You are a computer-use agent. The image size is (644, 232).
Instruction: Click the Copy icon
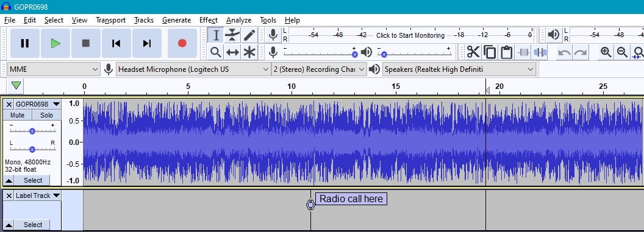pyautogui.click(x=490, y=52)
